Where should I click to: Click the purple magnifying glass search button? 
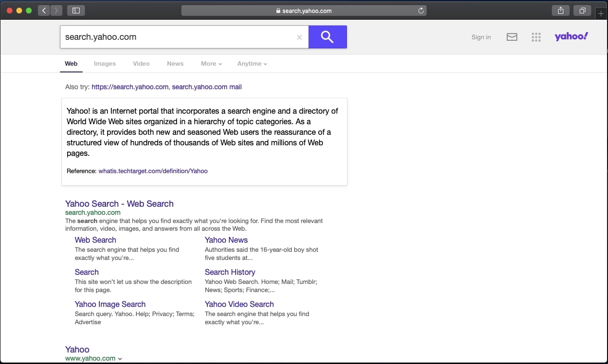(327, 37)
